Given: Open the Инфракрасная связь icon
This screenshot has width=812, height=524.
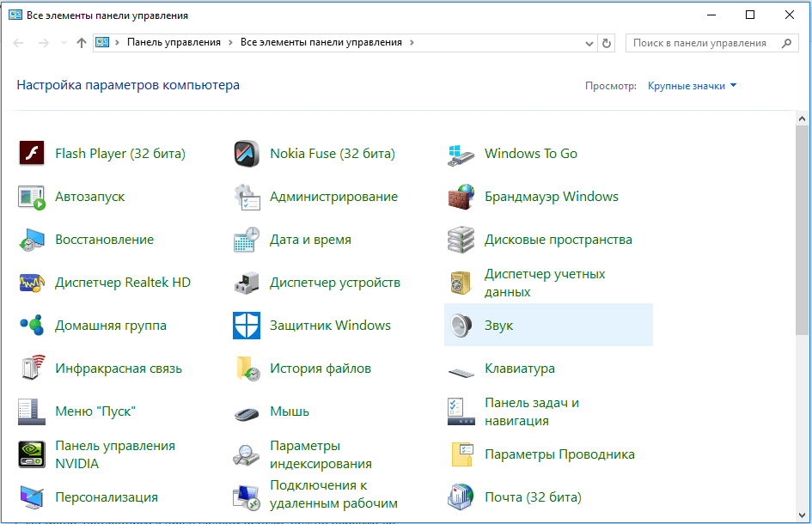Looking at the screenshot, I should tap(34, 369).
